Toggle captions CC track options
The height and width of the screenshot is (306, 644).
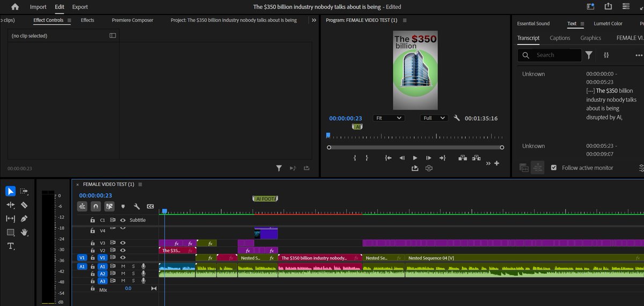(150, 206)
